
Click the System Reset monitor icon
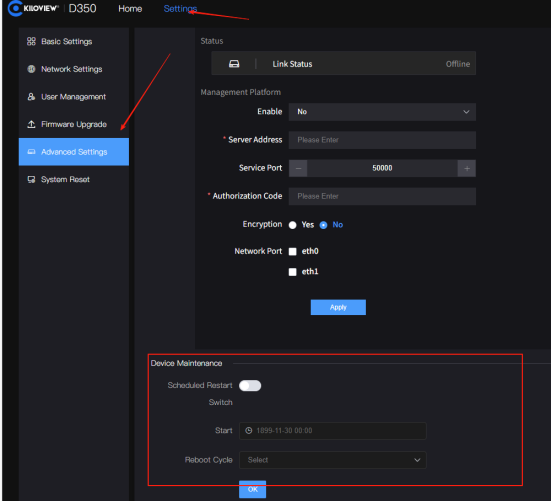31,180
